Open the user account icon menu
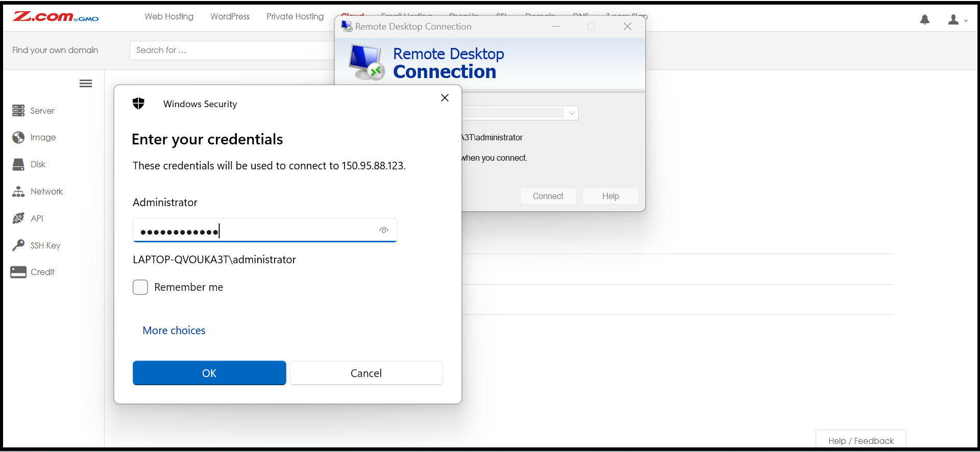The image size is (980, 452). (958, 20)
